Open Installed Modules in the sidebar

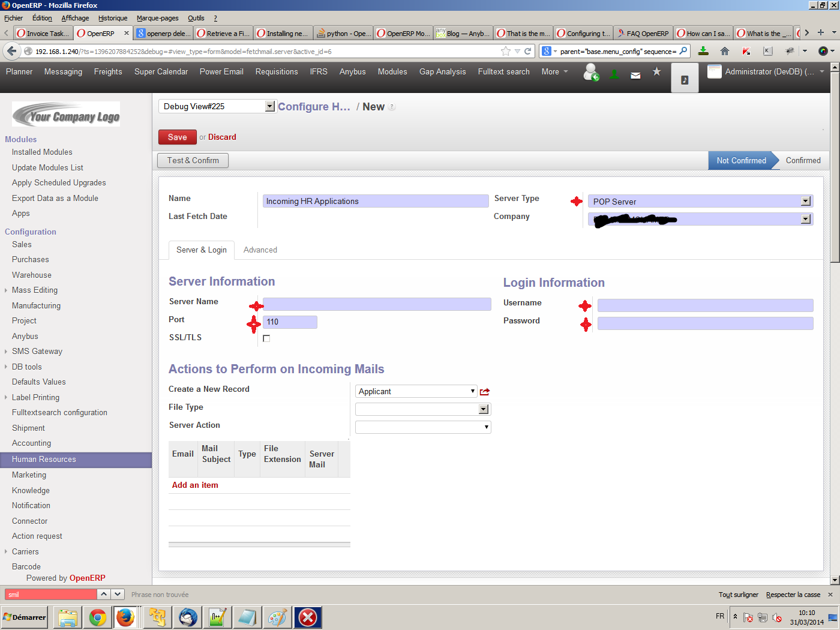(42, 152)
